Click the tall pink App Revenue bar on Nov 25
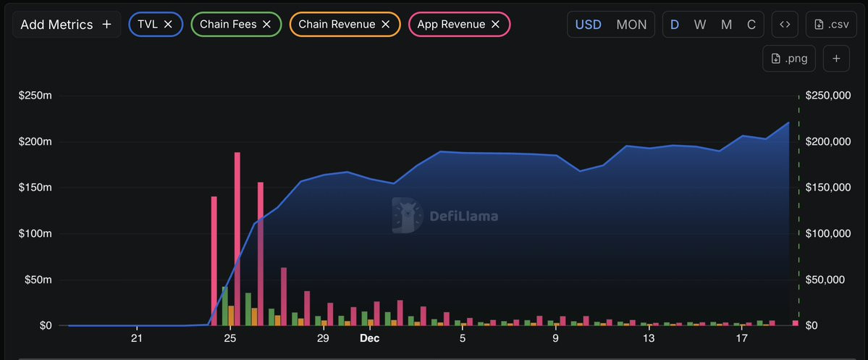 [237, 238]
